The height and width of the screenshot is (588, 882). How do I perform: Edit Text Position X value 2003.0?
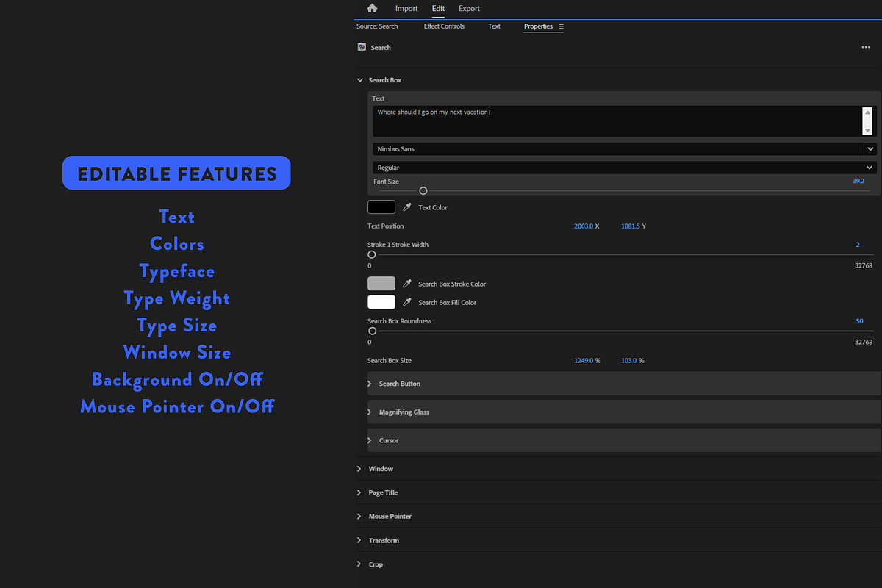click(584, 226)
